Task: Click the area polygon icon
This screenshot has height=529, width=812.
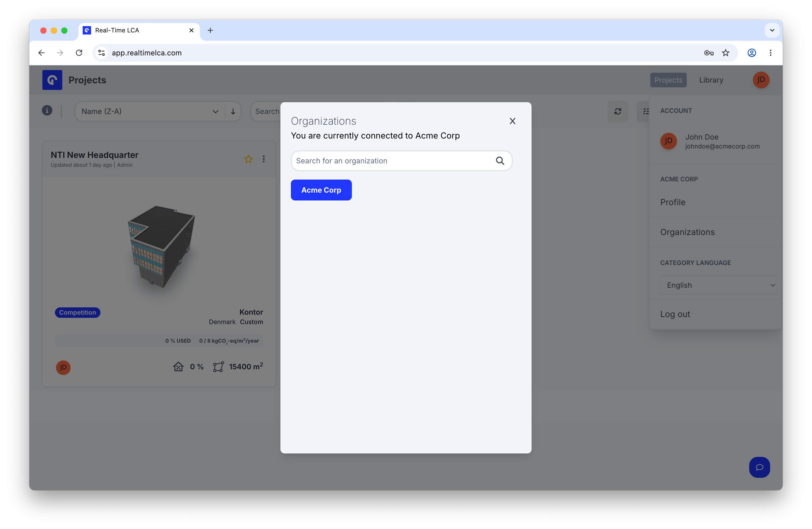Action: (218, 367)
